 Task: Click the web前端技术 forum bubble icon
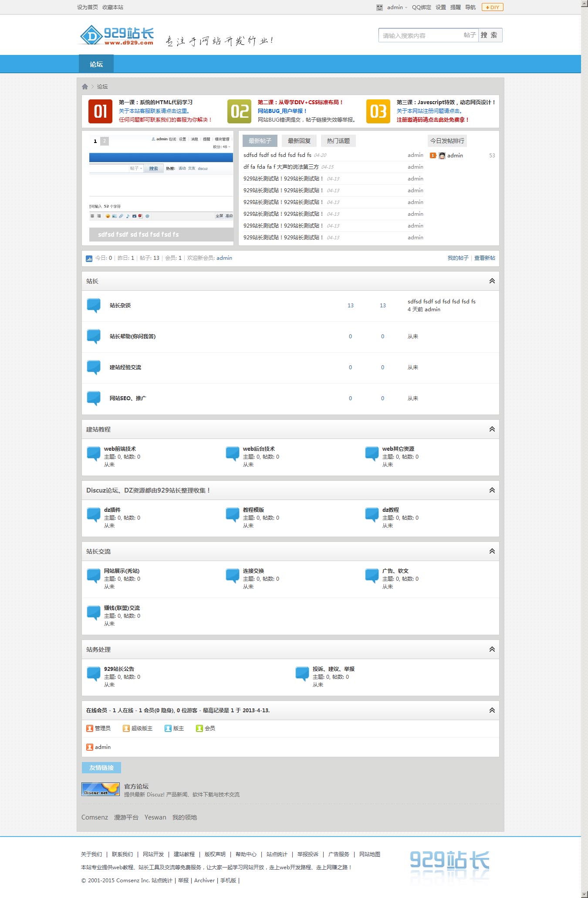pyautogui.click(x=94, y=454)
